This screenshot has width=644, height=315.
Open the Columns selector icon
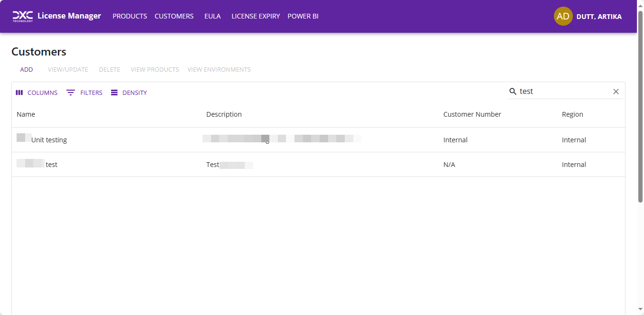pyautogui.click(x=19, y=93)
